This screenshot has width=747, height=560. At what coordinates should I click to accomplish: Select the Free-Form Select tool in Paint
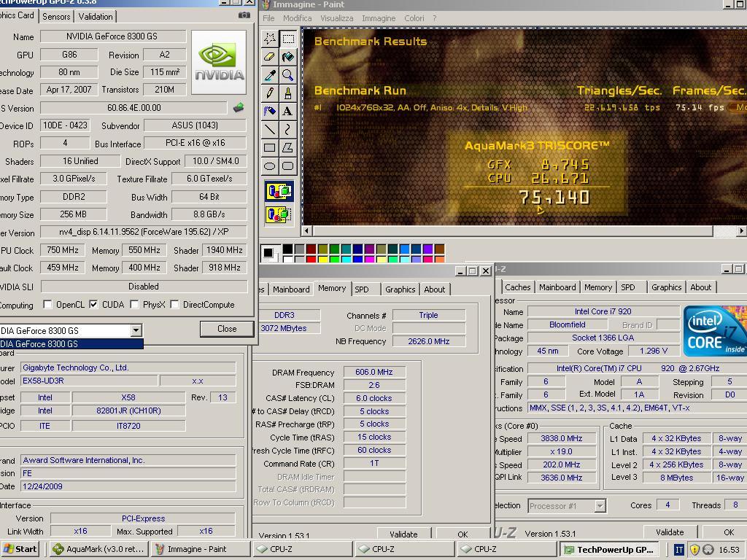coord(270,39)
